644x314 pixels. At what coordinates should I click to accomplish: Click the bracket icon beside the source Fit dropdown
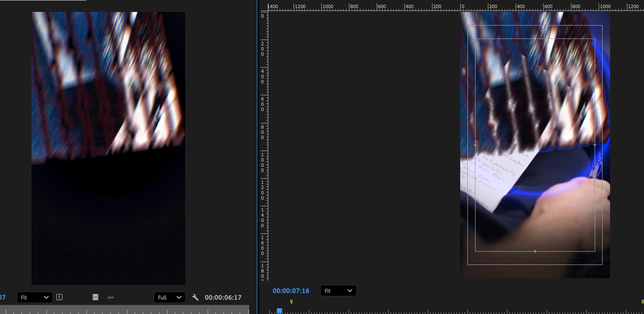click(x=59, y=297)
